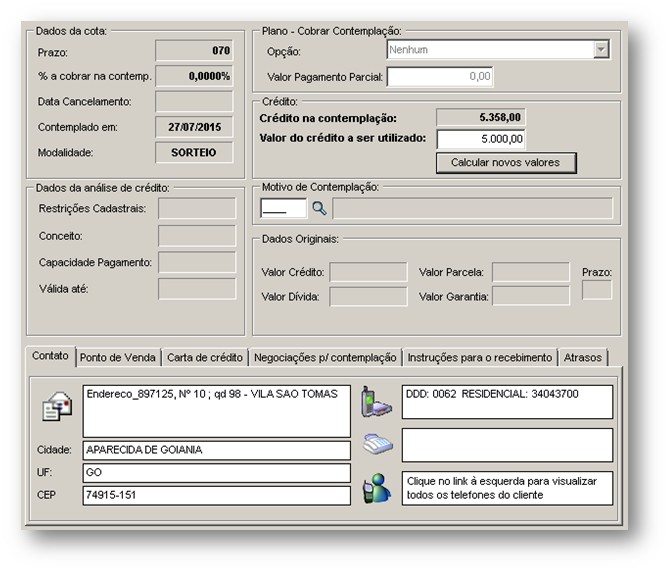Viewport: 670px width, 572px height.
Task: Click the Conceito field
Action: 197,236
